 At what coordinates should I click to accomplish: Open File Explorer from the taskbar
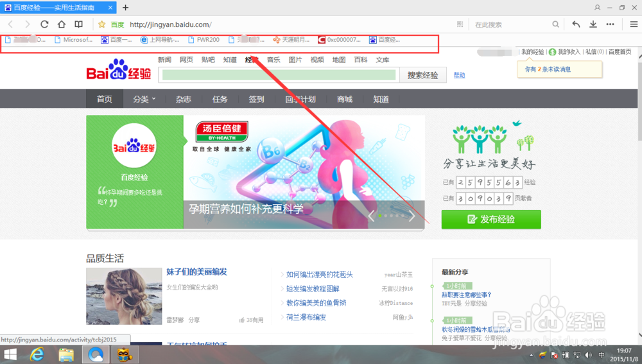tap(66, 354)
